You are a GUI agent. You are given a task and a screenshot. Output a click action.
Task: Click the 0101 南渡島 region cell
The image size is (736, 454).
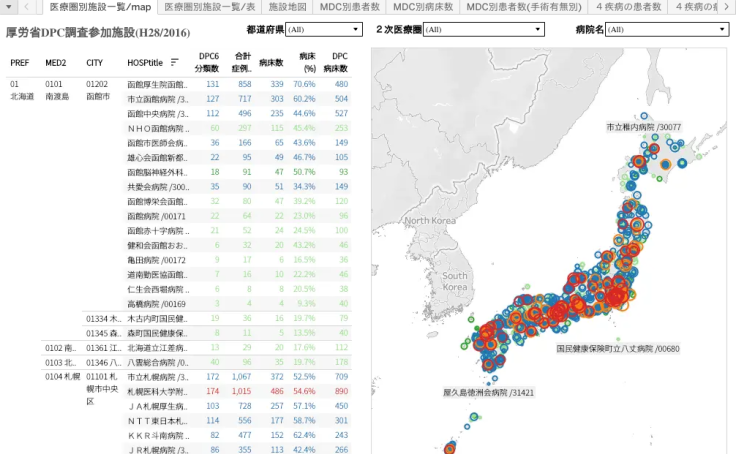click(57, 90)
